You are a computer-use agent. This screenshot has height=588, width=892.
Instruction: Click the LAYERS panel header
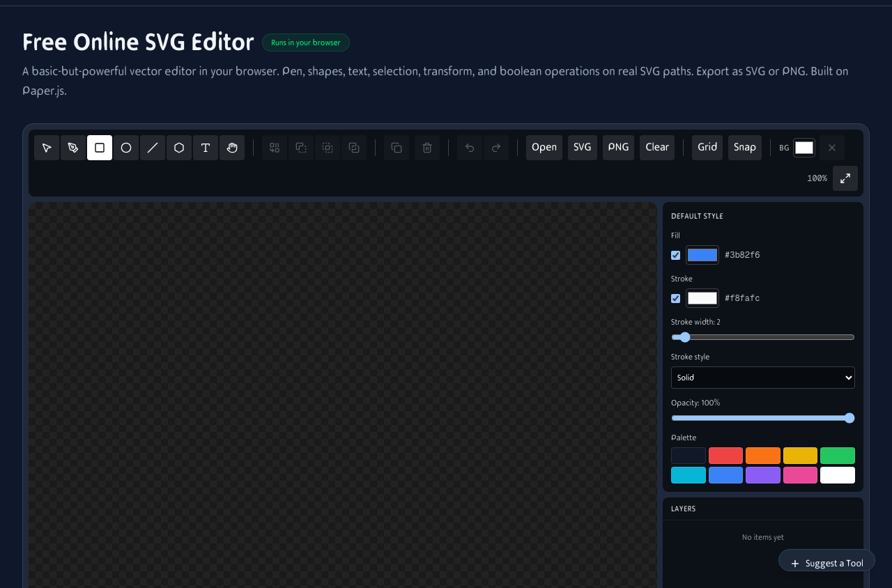click(x=684, y=509)
